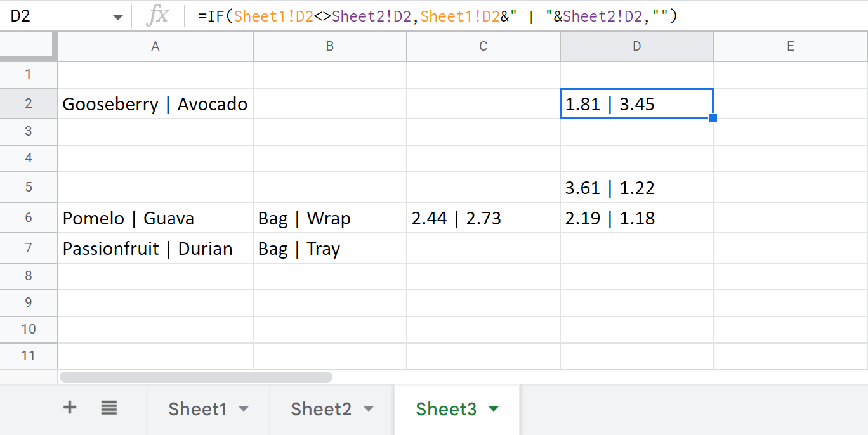The width and height of the screenshot is (868, 435).
Task: Select the Passionfruit | Durian cell
Action: click(x=155, y=248)
